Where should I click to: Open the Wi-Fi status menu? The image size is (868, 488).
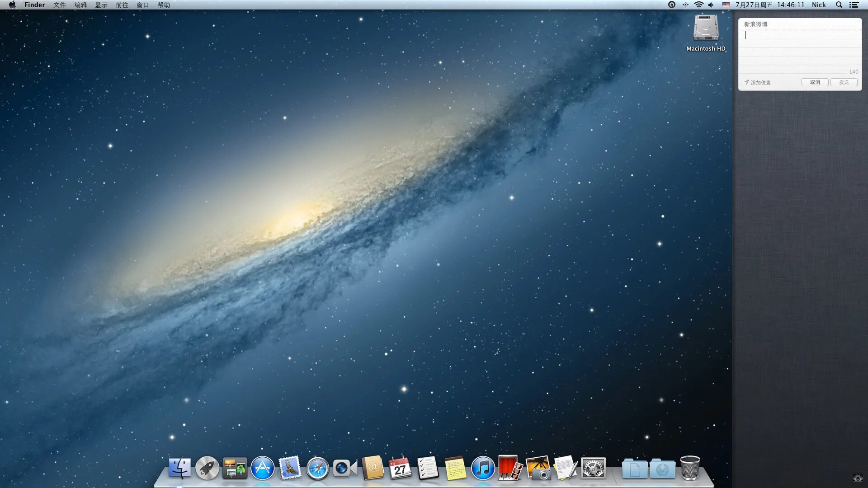[x=699, y=5]
